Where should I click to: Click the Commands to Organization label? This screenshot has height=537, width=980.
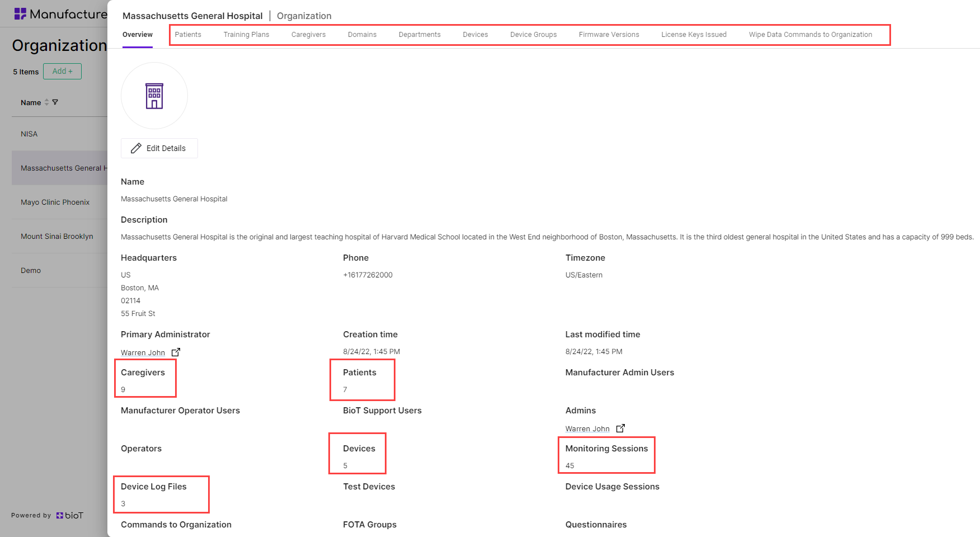[176, 525]
